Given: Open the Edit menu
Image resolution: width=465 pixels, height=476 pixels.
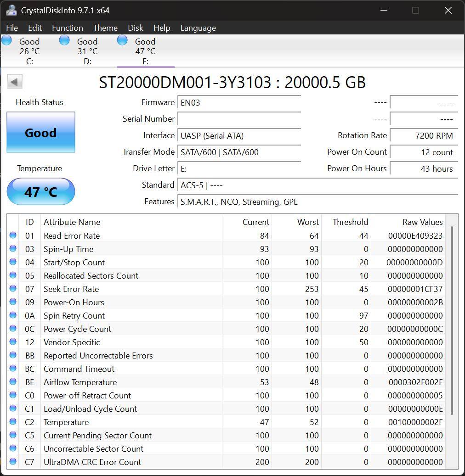Looking at the screenshot, I should 34,28.
